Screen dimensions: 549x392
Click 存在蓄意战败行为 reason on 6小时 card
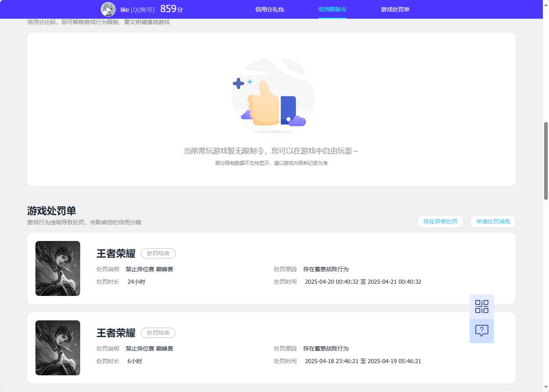coord(326,348)
